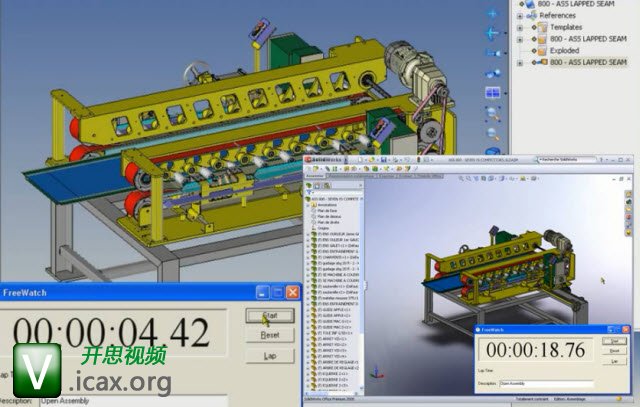Select the Exploded item in the tree
Image resolution: width=640 pixels, height=407 pixels.
564,51
